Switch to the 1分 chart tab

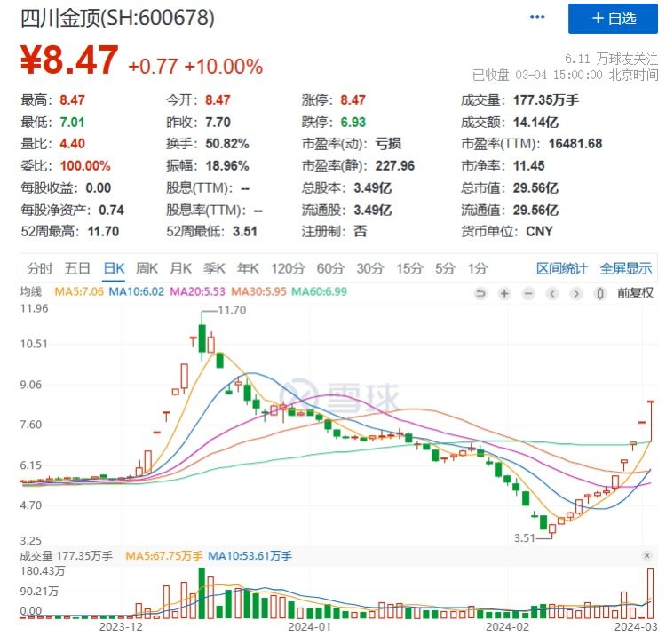point(478,268)
